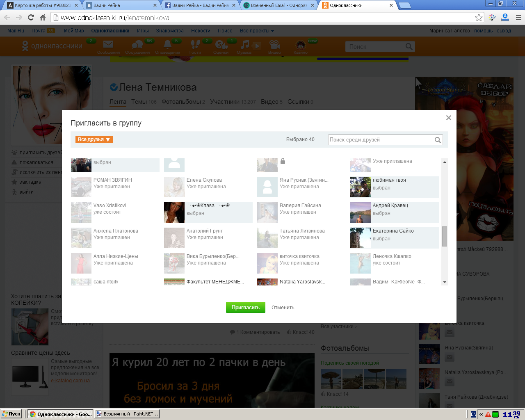Deselect friend Клава

208,212
